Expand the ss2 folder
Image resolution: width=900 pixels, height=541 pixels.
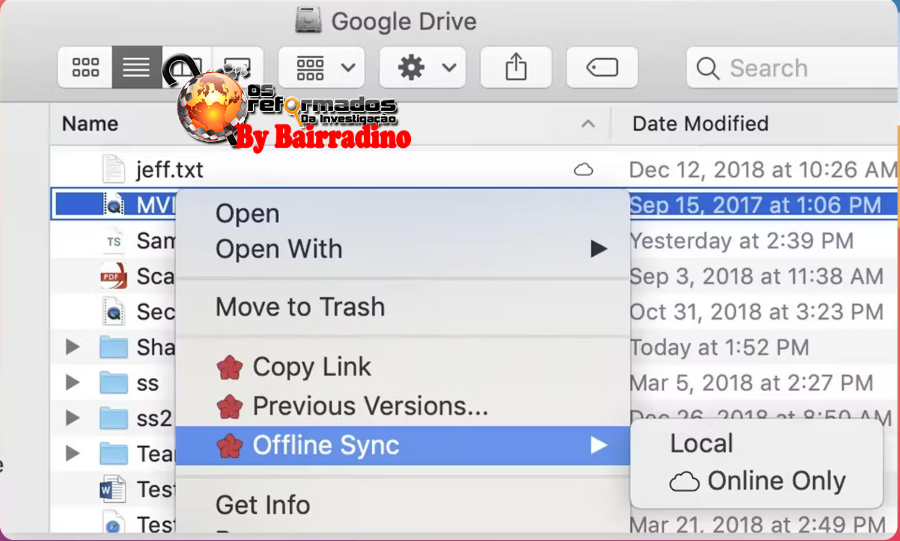tap(72, 418)
